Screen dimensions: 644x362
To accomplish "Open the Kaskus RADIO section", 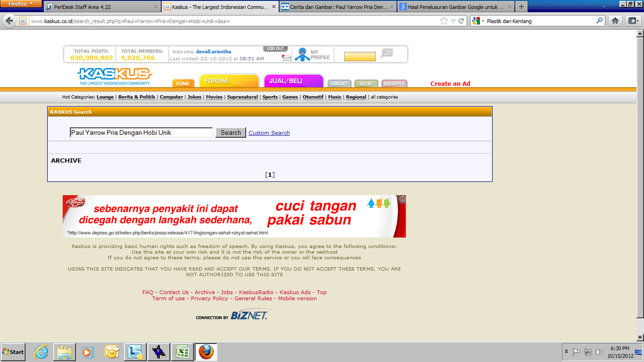I will (x=339, y=83).
